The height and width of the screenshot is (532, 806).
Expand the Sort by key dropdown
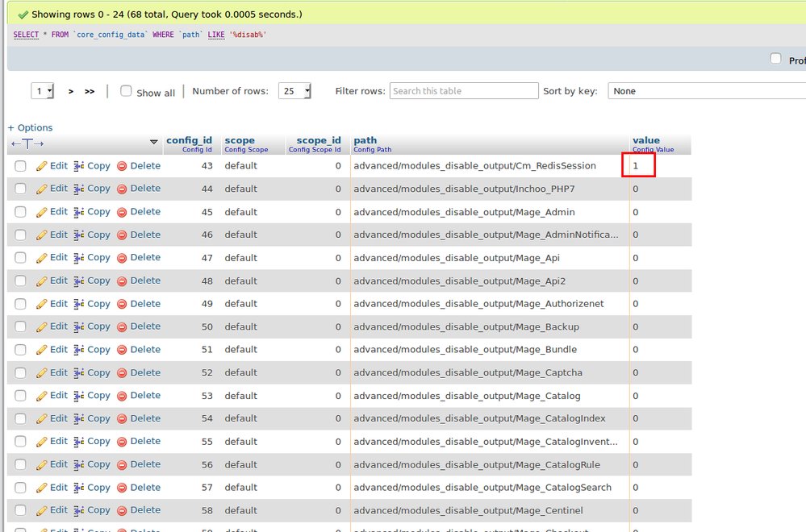706,91
